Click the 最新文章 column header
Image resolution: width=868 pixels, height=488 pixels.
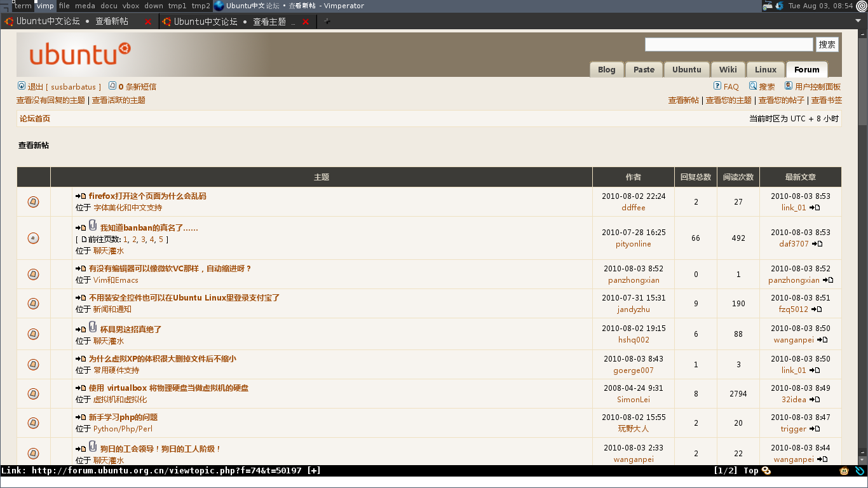pyautogui.click(x=801, y=177)
